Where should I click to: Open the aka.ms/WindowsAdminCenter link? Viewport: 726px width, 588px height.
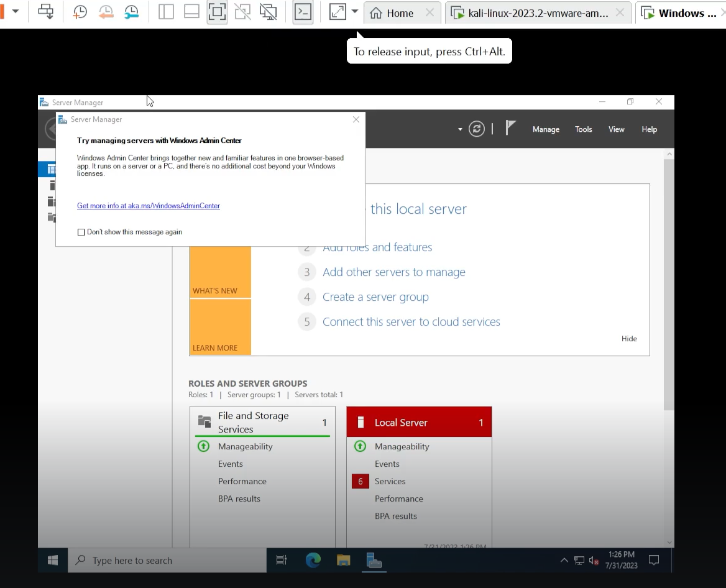[x=148, y=206]
